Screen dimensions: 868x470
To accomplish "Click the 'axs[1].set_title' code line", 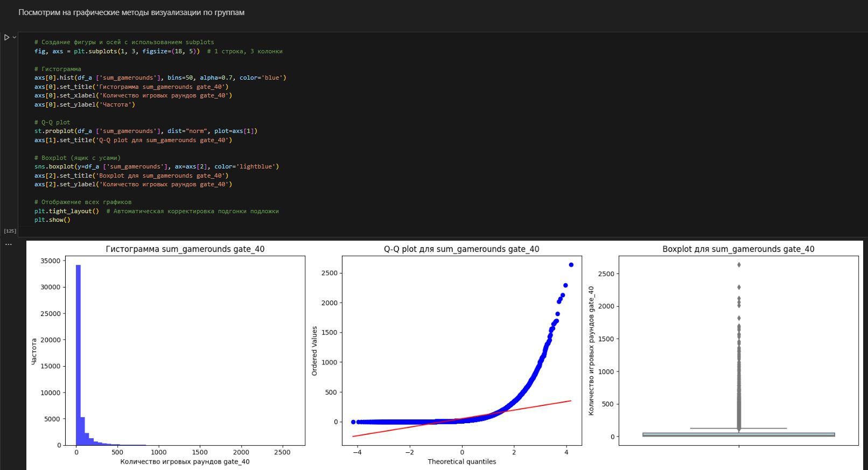I will 133,140.
